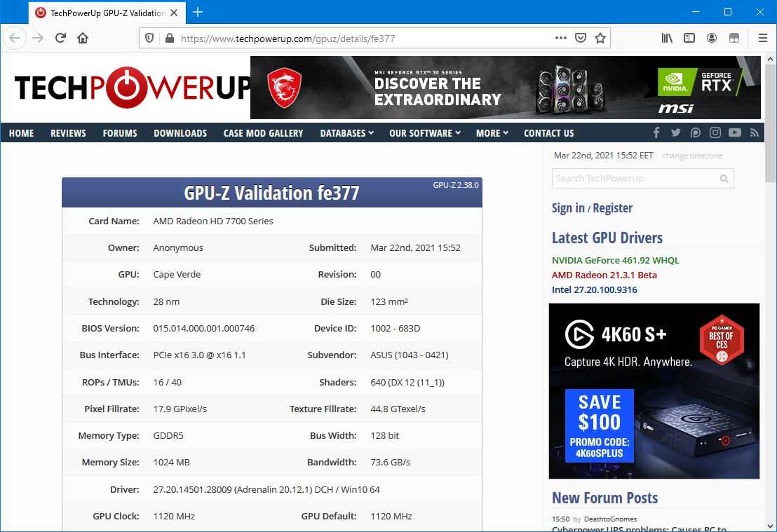
Task: Open DeathtoGnomes forum post author link
Action: pos(611,519)
